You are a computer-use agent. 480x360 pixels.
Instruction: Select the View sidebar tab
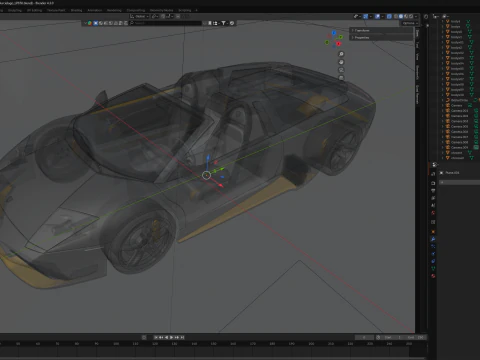(417, 57)
